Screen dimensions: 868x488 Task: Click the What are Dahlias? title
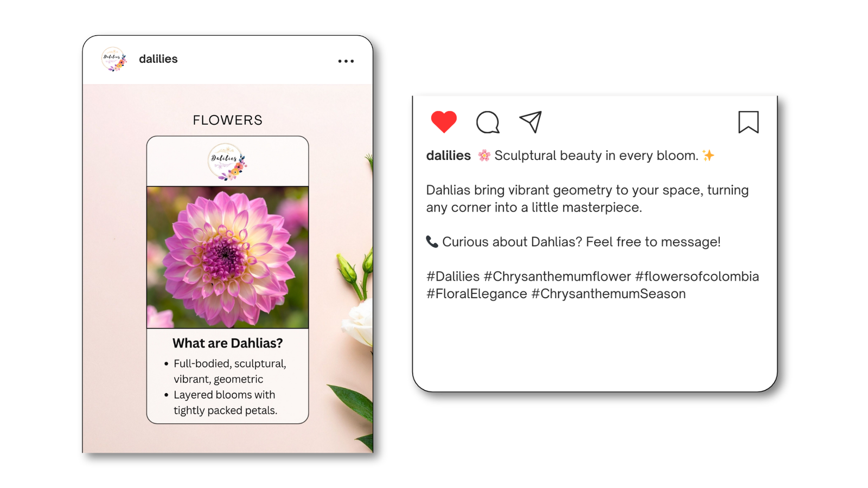tap(227, 343)
